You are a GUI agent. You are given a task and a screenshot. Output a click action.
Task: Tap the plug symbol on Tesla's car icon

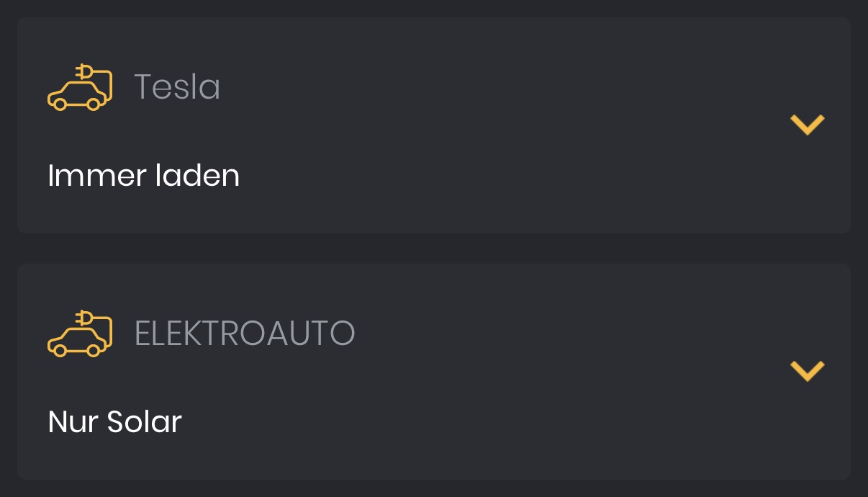(84, 72)
